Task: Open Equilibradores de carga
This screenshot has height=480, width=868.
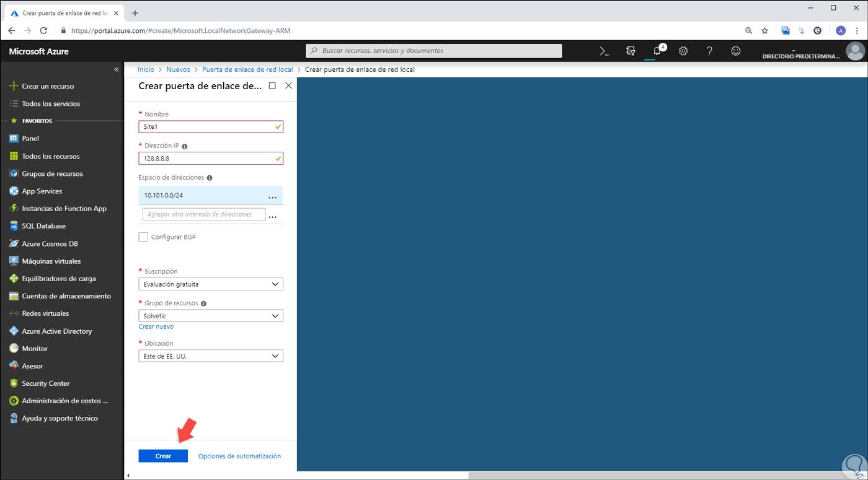Action: (59, 279)
